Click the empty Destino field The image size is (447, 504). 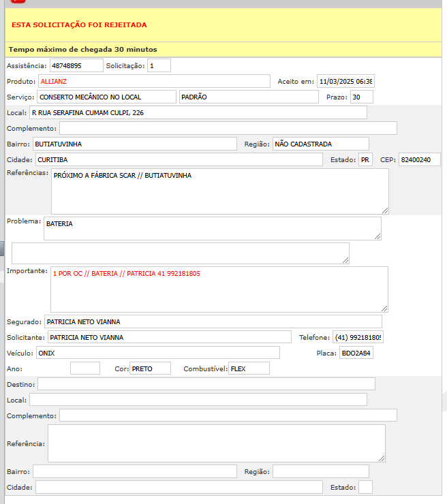coord(206,384)
